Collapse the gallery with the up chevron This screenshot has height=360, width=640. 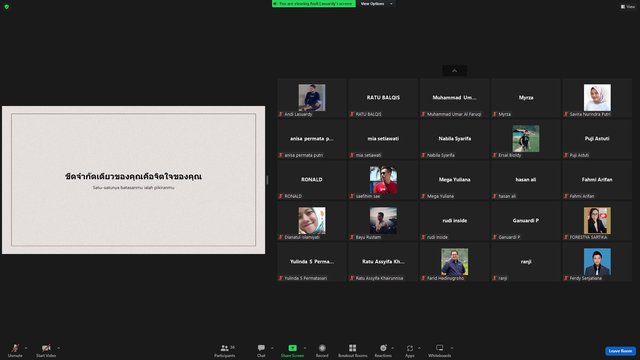point(454,71)
